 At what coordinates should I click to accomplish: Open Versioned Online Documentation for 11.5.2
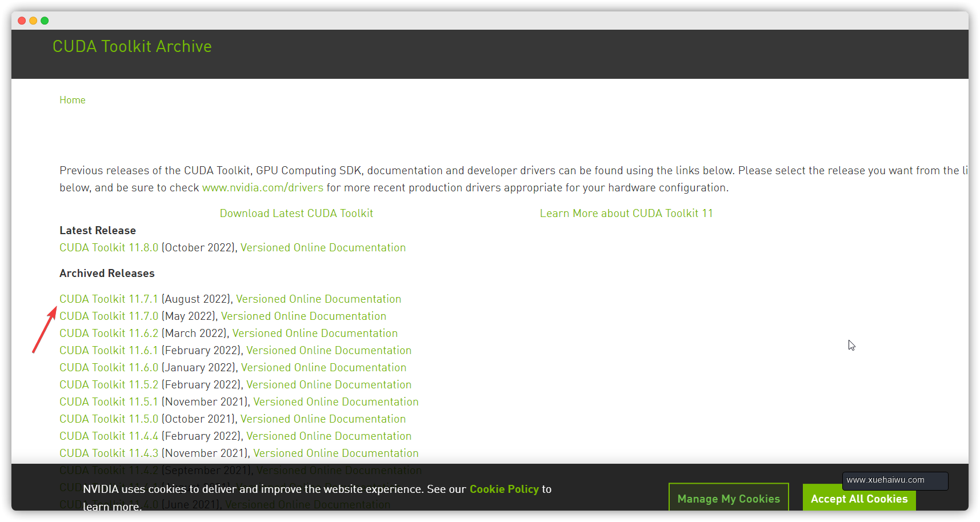coord(329,385)
